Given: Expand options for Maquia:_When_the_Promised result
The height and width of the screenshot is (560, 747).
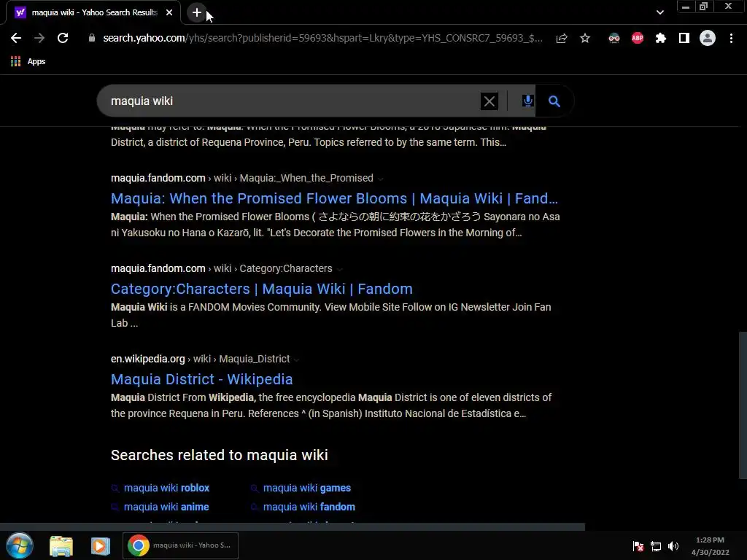Looking at the screenshot, I should [381, 179].
